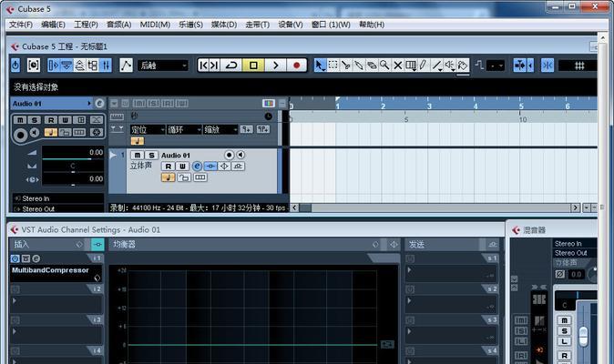Click the Constrain Delay Compensation power icon
This screenshot has height=364, width=614.
15,65
